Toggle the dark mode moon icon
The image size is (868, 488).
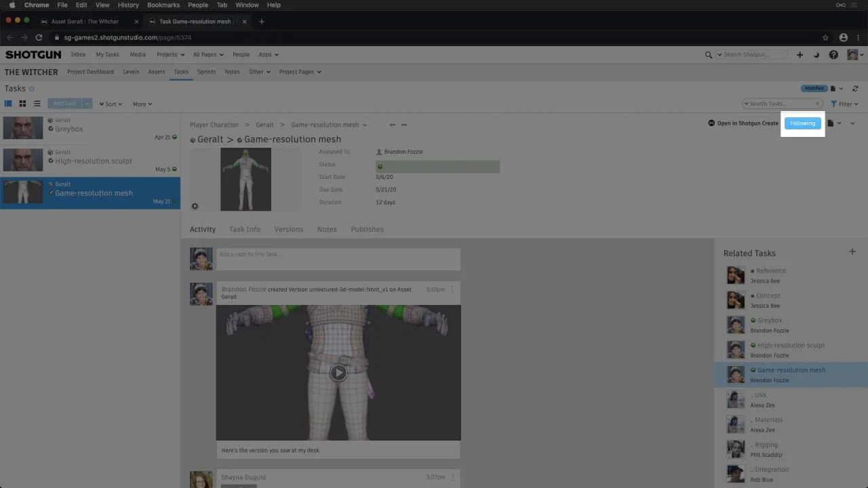[816, 55]
